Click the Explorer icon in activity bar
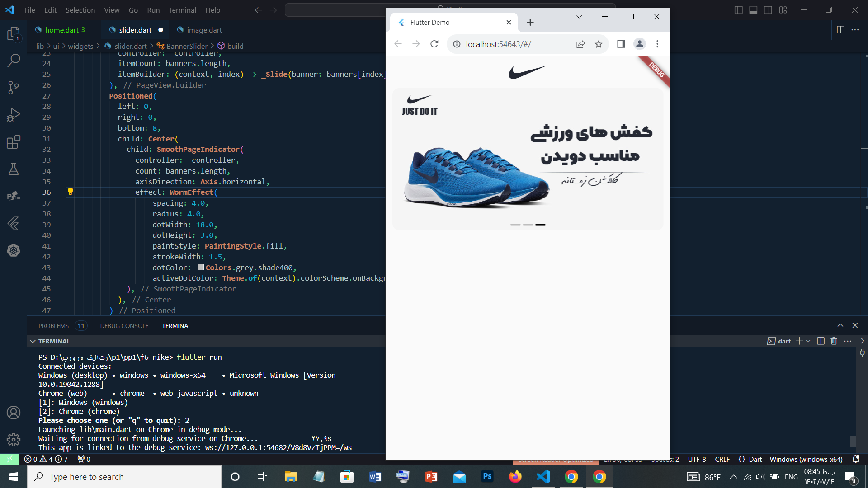The image size is (868, 488). [13, 33]
